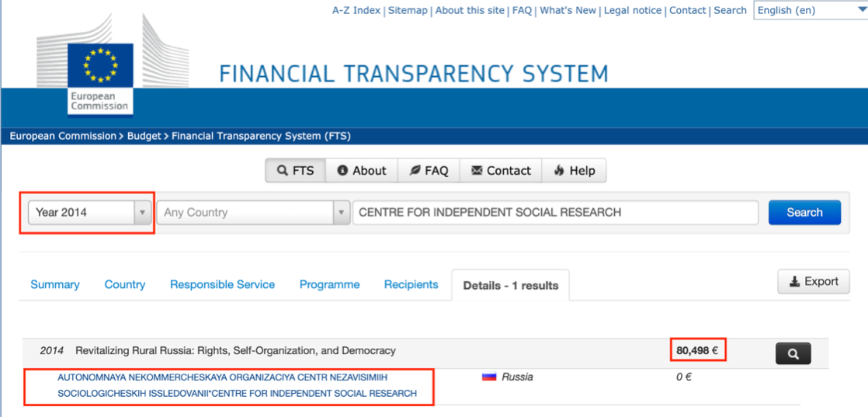This screenshot has height=417, width=868.
Task: Switch to the Country tab
Action: click(x=125, y=285)
